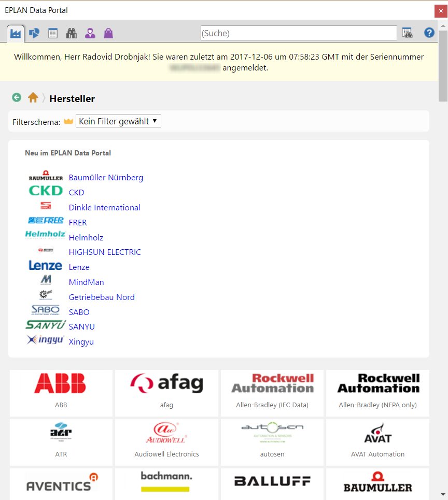This screenshot has width=448, height=500.
Task: Open the user profile icon
Action: [90, 33]
